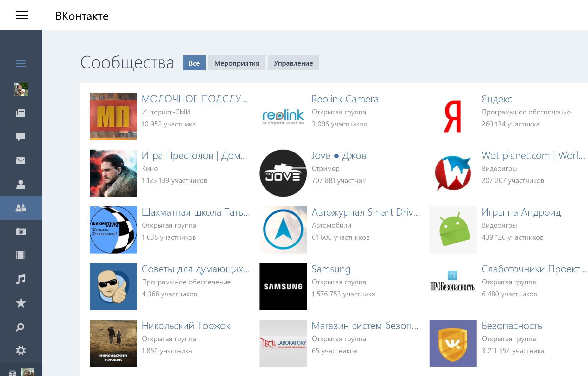
Task: Select the communities group icon in sidebar
Action: click(x=21, y=208)
